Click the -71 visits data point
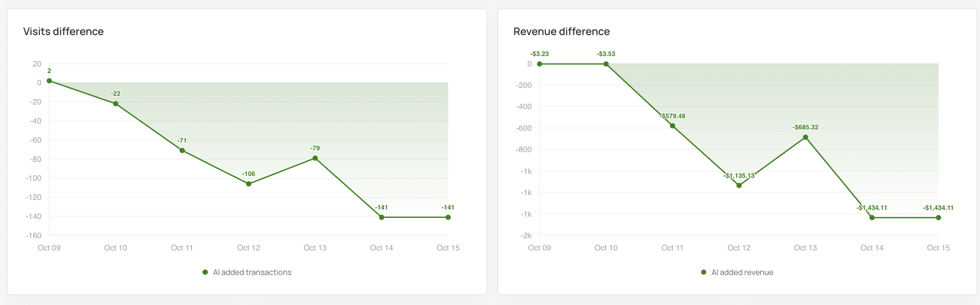This screenshot has width=980, height=305. 182,150
